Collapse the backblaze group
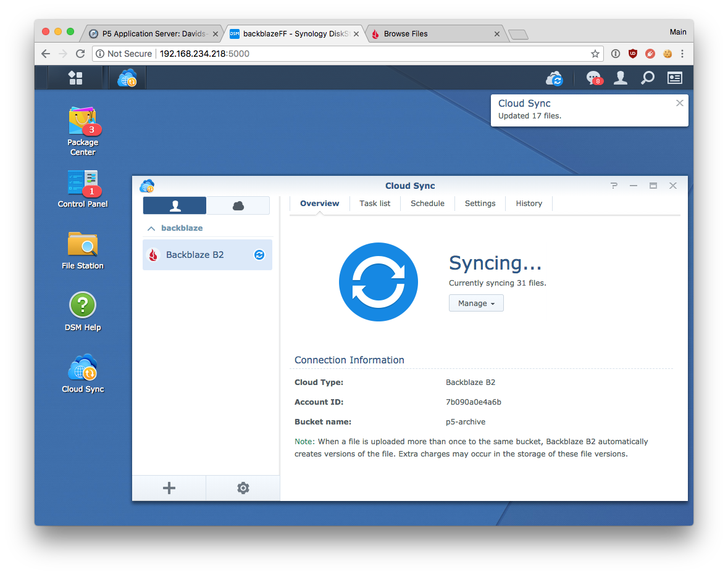Screen dimensions: 728x575 [x=151, y=228]
